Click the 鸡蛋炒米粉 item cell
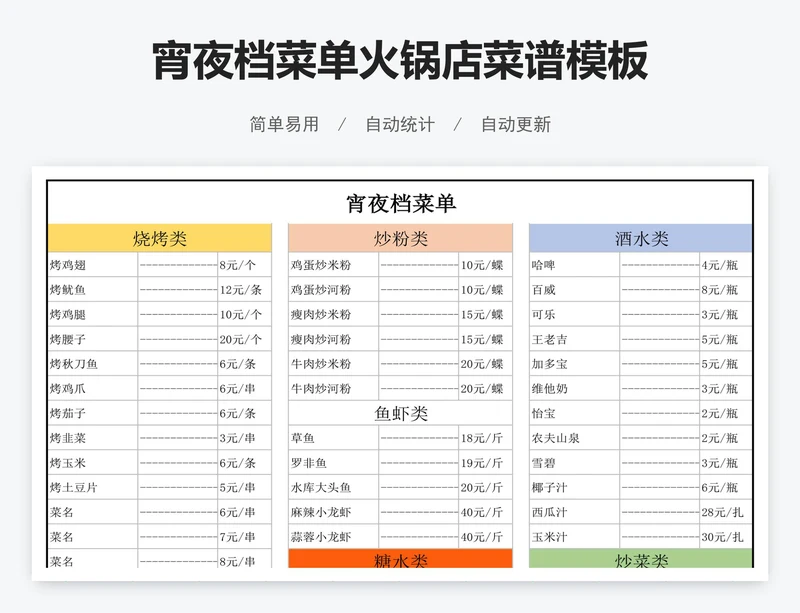 tap(333, 265)
